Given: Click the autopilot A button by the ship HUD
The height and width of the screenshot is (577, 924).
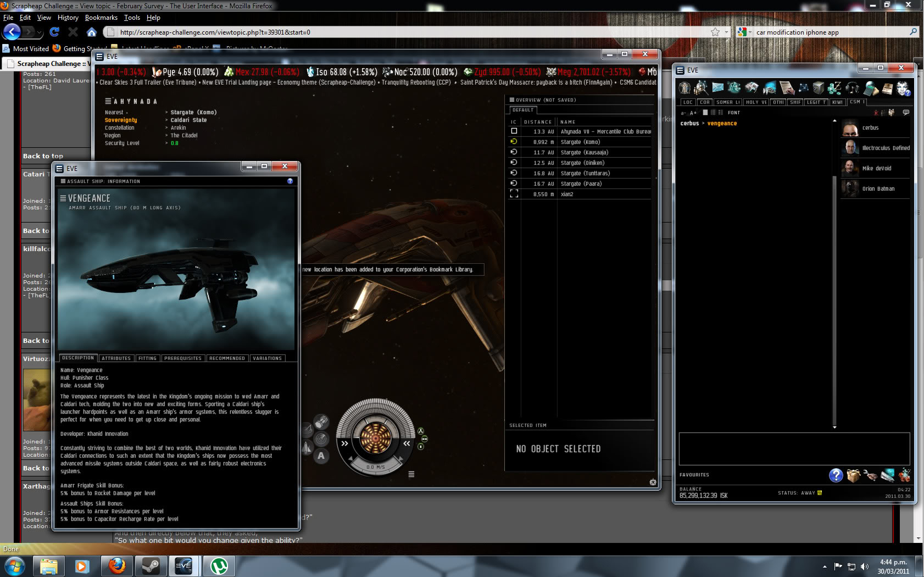Looking at the screenshot, I should 321,456.
